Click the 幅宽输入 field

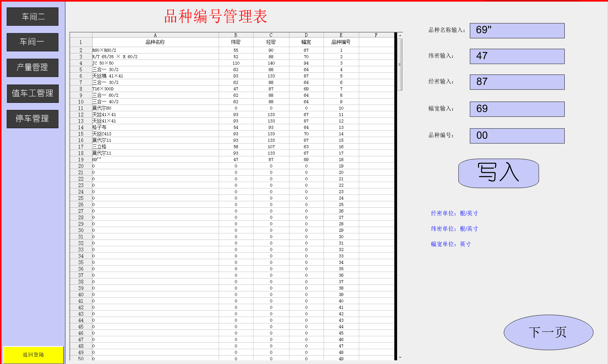click(x=517, y=109)
